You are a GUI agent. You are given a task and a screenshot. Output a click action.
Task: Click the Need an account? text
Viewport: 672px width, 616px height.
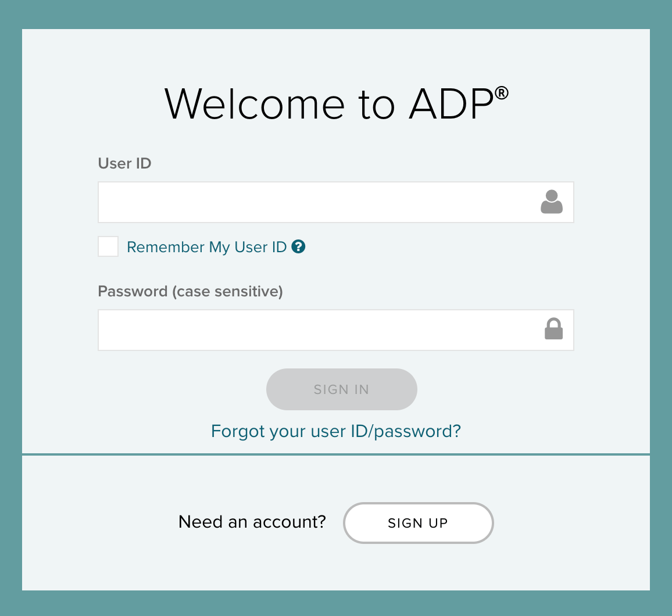pyautogui.click(x=252, y=522)
